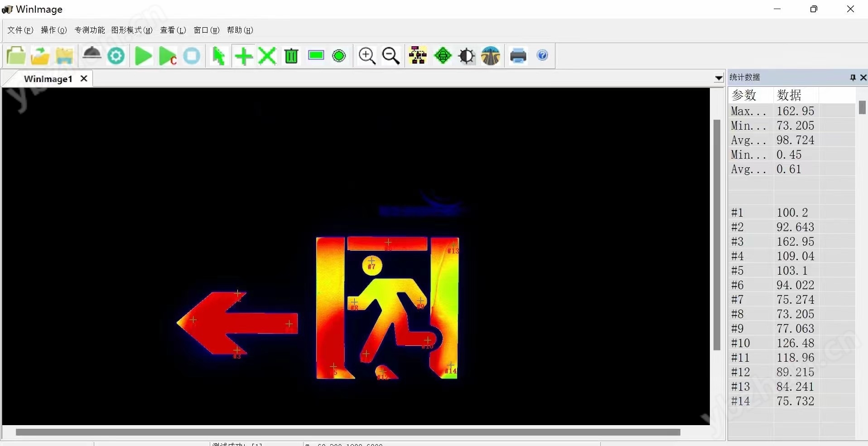Viewport: 868px width, 446px height.
Task: Click the green diamond globe icon
Action: coord(443,56)
